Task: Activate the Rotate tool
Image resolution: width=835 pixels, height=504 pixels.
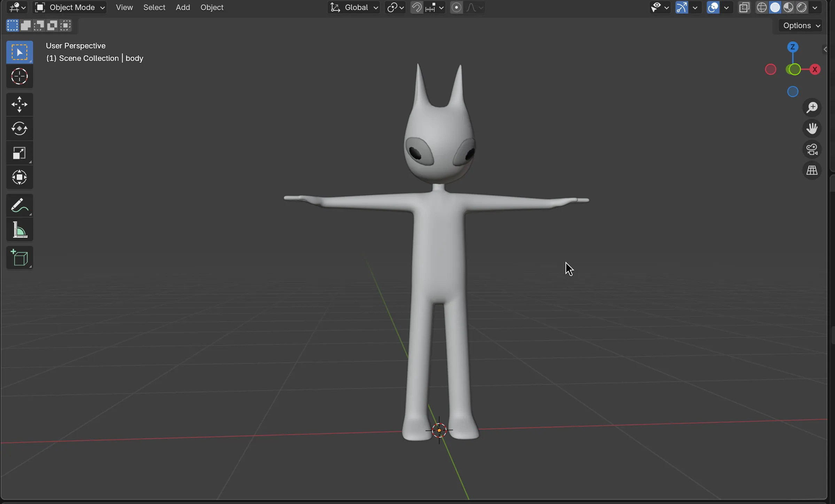Action: click(19, 129)
